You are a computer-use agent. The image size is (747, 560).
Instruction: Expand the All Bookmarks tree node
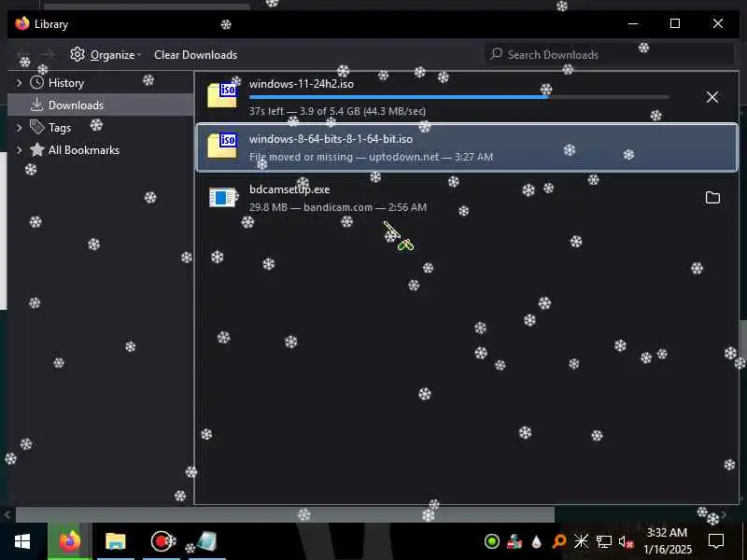pos(19,150)
